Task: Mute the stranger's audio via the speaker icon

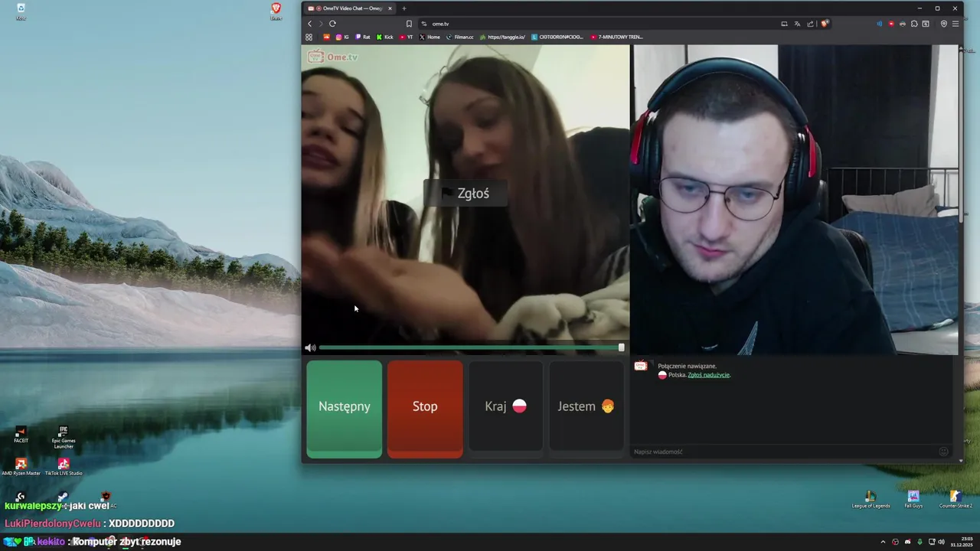Action: click(x=310, y=347)
